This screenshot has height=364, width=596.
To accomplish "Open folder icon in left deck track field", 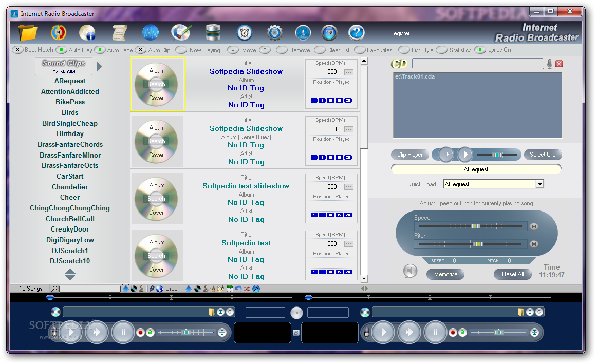I will tap(211, 312).
